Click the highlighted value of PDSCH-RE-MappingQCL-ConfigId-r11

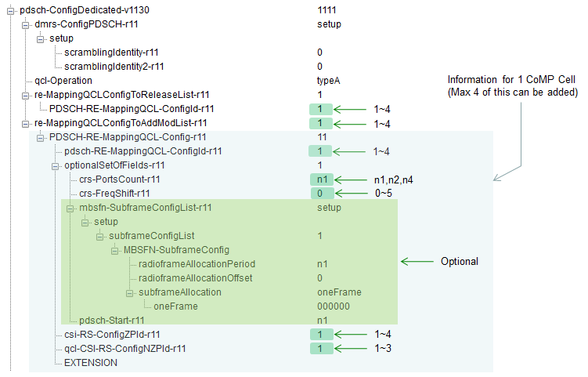pyautogui.click(x=321, y=109)
